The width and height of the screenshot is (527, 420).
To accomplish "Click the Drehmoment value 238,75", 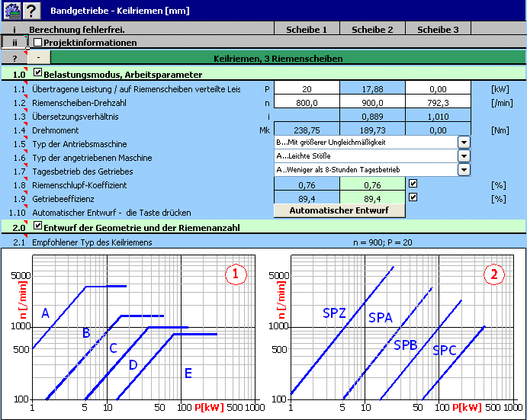I will click(307, 130).
